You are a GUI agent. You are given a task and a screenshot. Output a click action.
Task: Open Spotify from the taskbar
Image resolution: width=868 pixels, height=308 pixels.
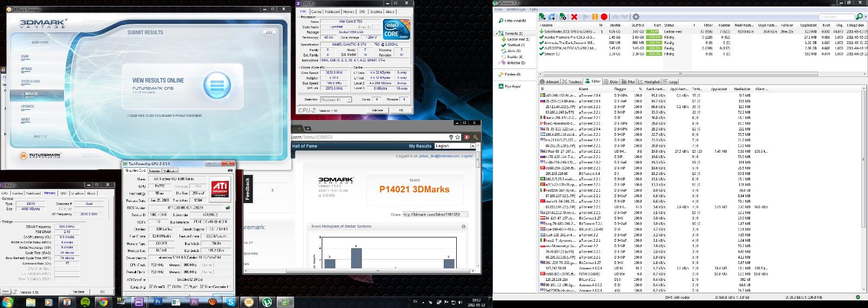[85, 301]
